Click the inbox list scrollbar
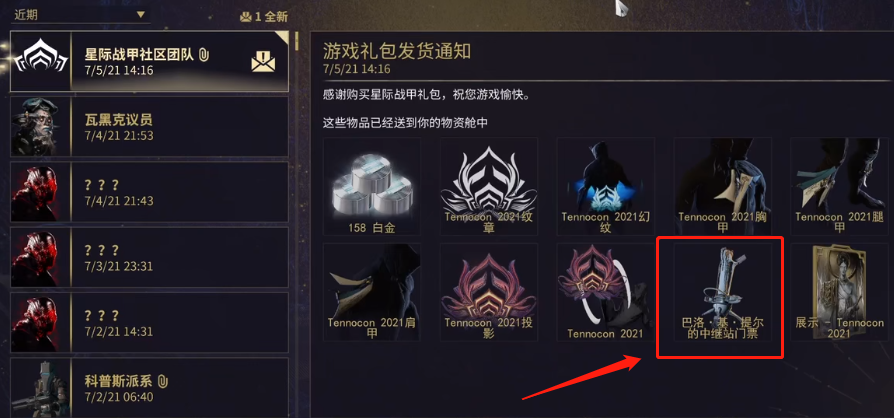Screen dimensions: 894x418 tap(296, 42)
